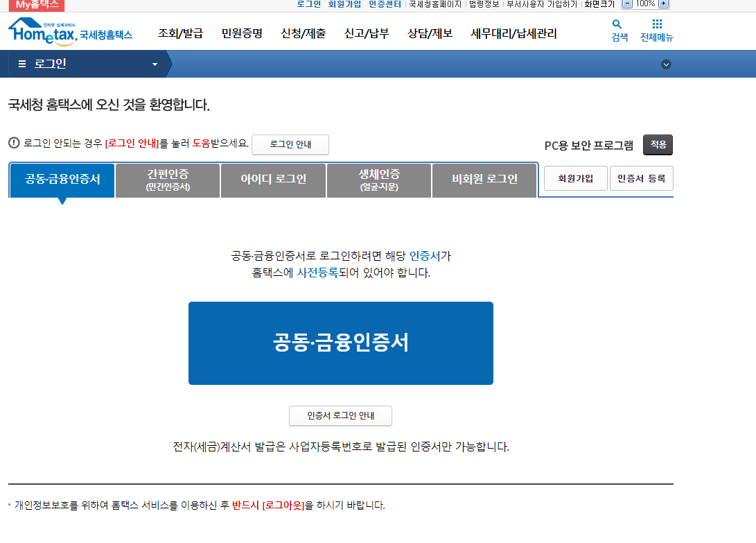
Task: Open the 신청/제출 menu
Action: coord(304,33)
